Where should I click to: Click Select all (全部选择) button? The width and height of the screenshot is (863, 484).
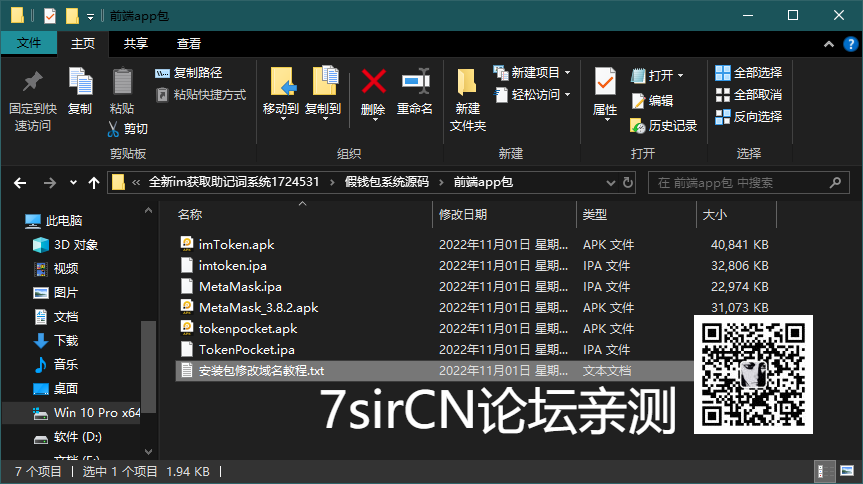pyautogui.click(x=748, y=73)
